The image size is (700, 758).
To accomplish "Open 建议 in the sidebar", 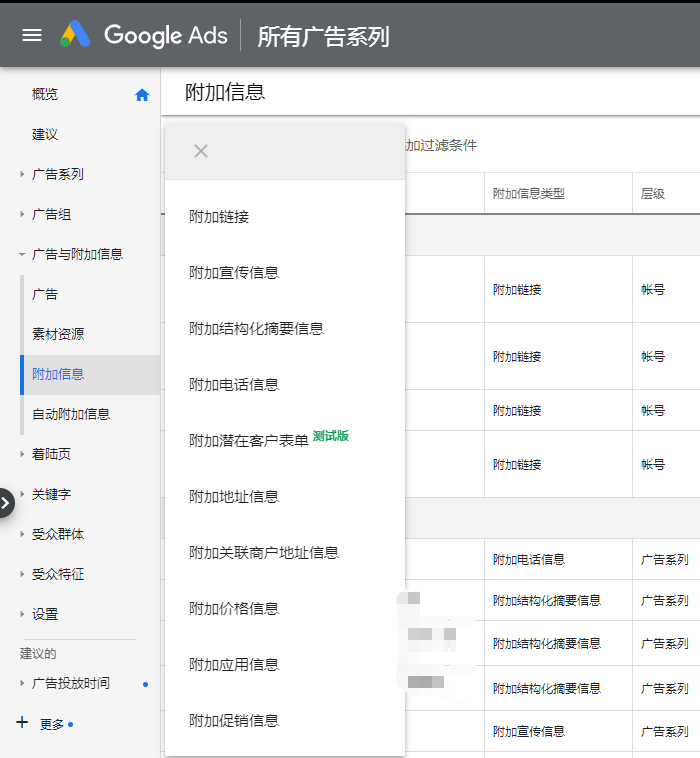I will [x=45, y=134].
